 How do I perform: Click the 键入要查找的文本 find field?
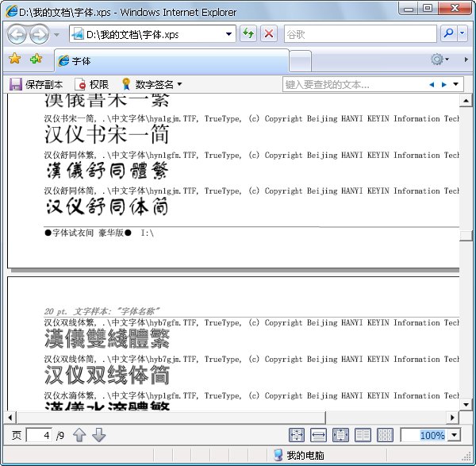point(354,84)
